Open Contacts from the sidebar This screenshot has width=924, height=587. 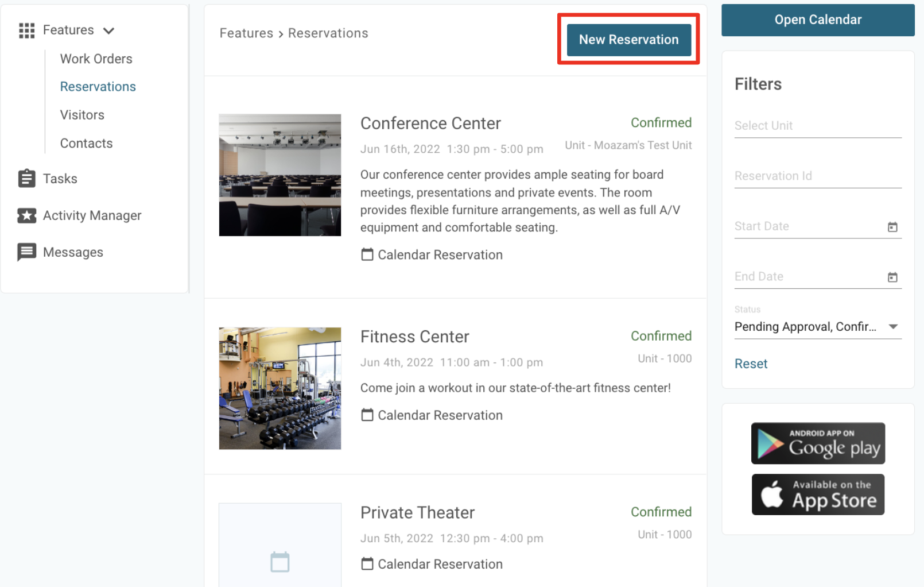(86, 143)
